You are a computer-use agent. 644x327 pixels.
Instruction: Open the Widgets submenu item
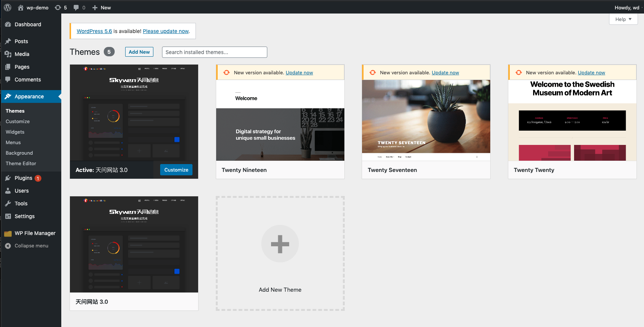click(x=15, y=132)
